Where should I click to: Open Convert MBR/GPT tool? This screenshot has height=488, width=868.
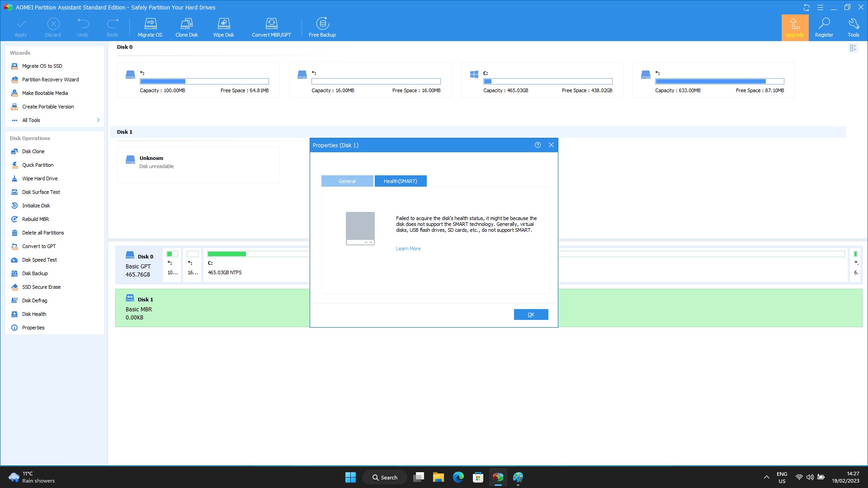tap(271, 28)
